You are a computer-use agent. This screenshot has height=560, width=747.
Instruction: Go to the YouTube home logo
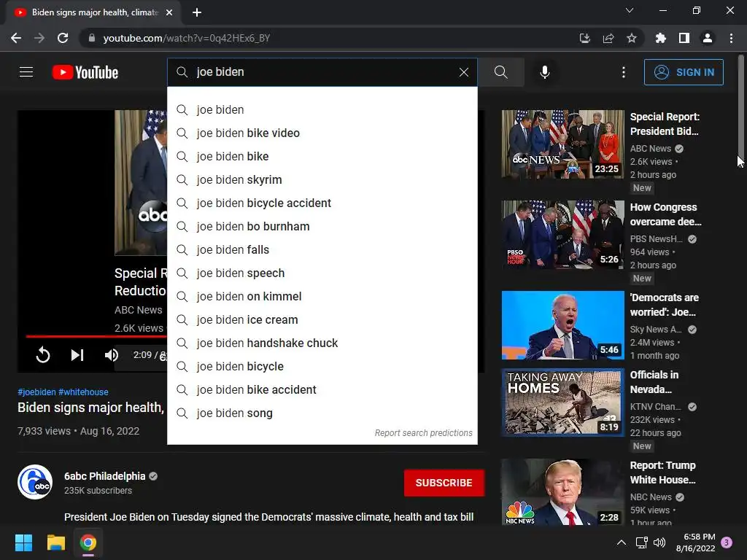pyautogui.click(x=85, y=72)
